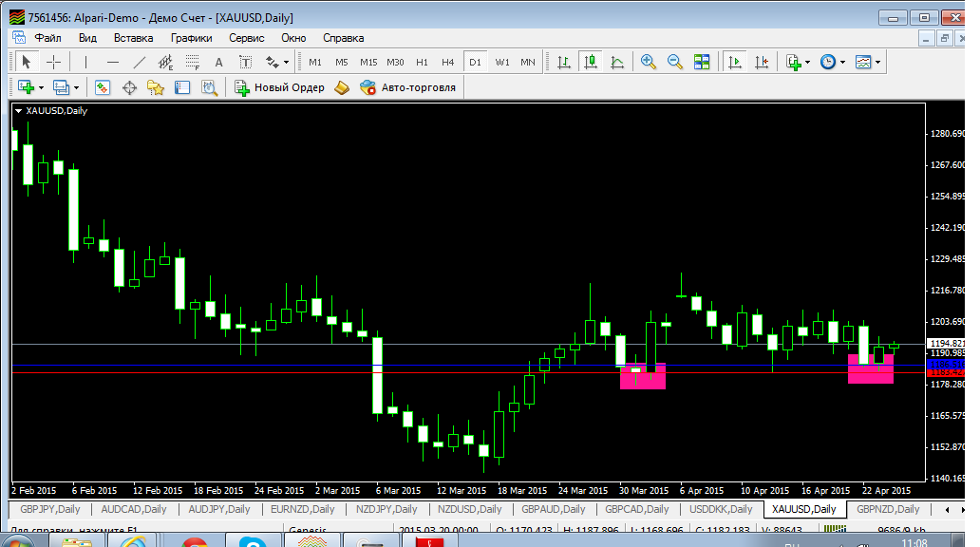Open the Navigator folder-star icon
The width and height of the screenshot is (980, 547).
pyautogui.click(x=156, y=87)
